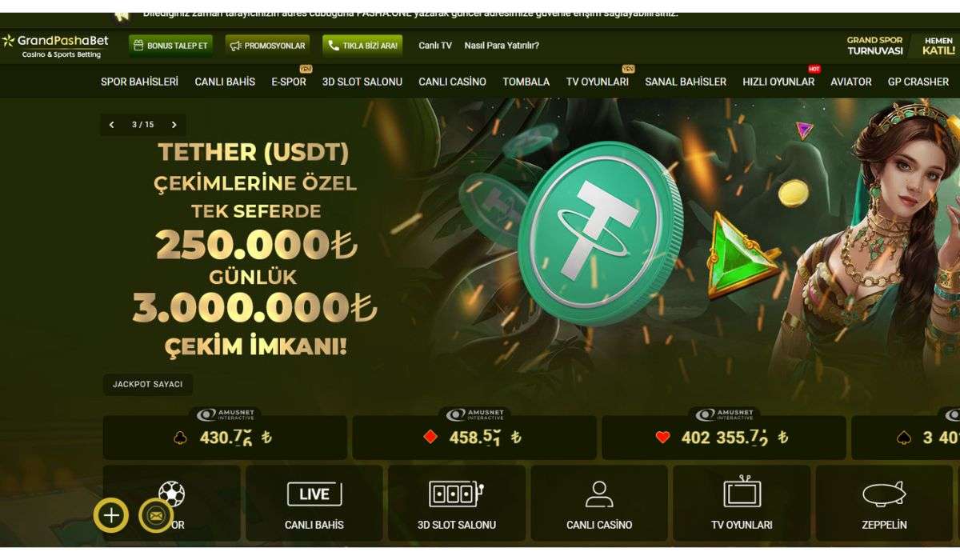Select the LIVE Canlı Bahis tile icon

314,494
